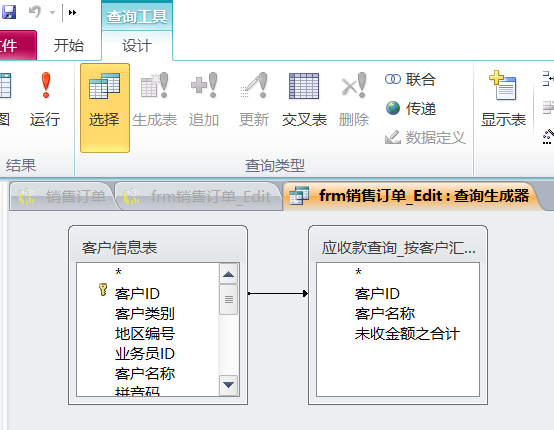This screenshot has width=554, height=430.
Task: Click the 生成表 make-table icon
Action: (x=154, y=86)
